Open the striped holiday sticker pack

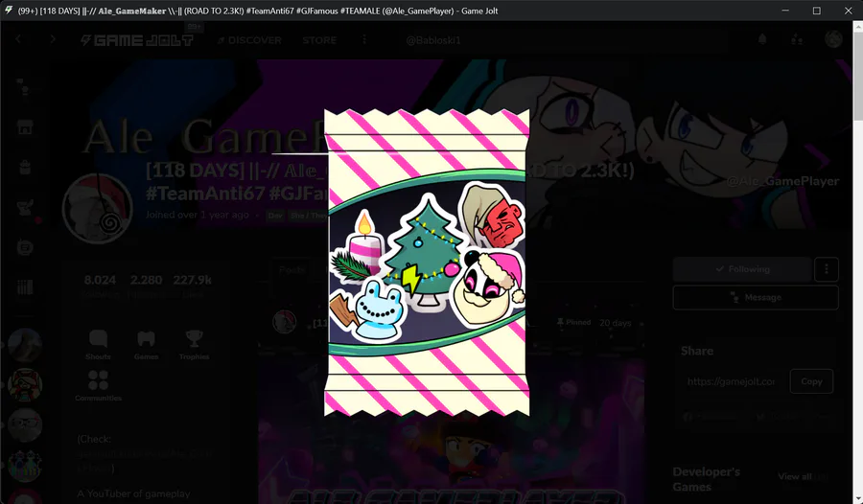pyautogui.click(x=427, y=263)
